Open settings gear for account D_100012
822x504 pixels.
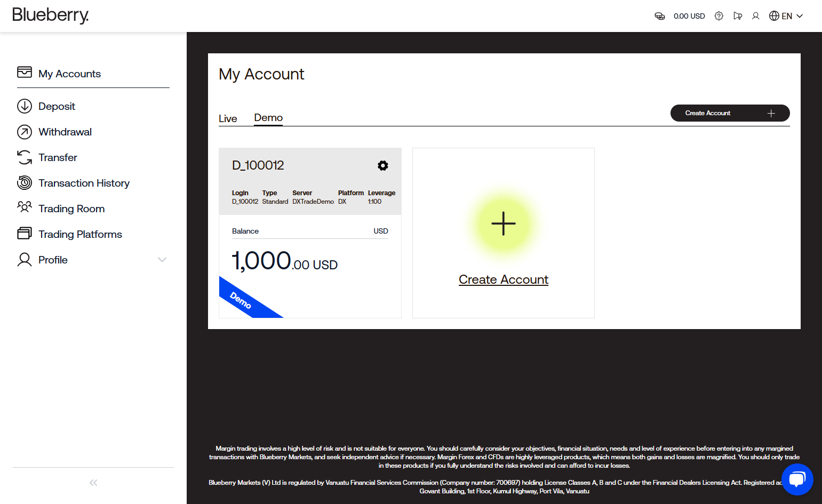(383, 165)
